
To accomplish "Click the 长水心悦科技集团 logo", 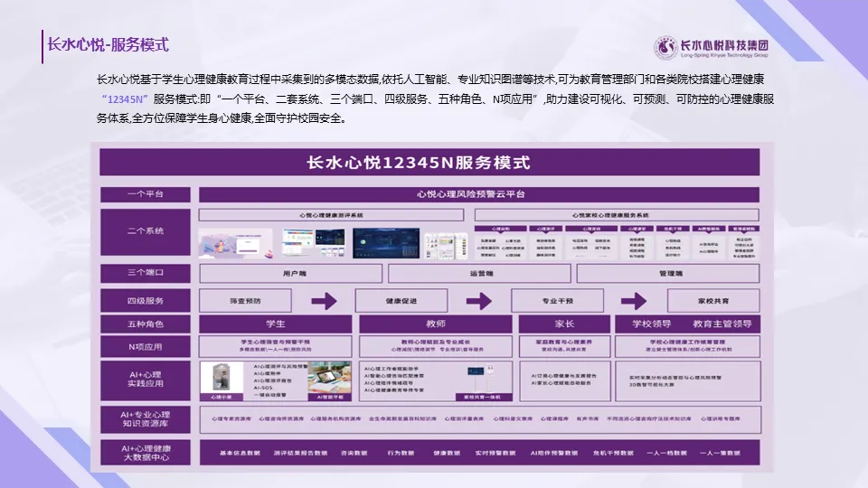I will click(712, 48).
